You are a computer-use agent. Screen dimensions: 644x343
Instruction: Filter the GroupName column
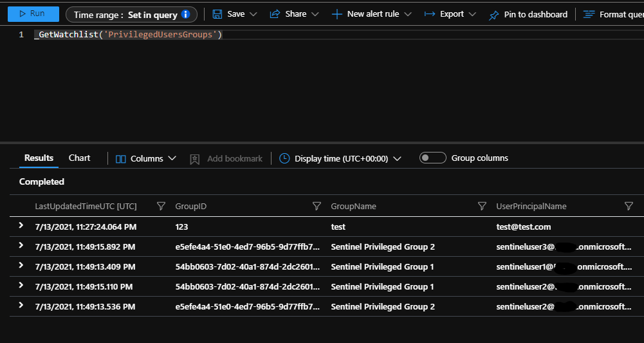click(482, 206)
